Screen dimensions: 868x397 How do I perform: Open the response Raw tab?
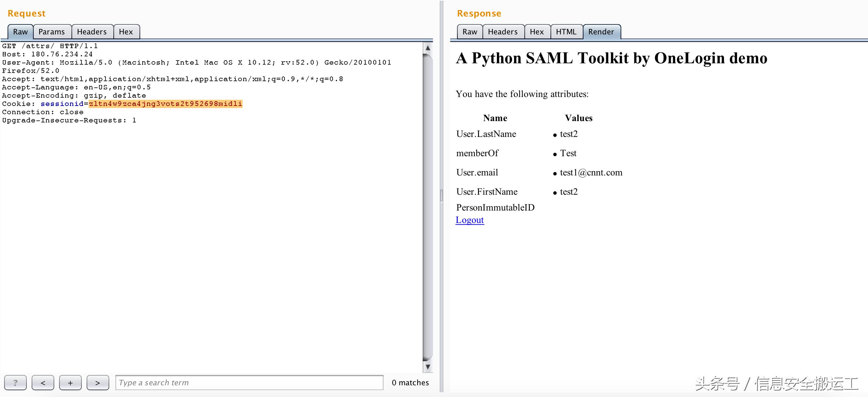click(469, 32)
